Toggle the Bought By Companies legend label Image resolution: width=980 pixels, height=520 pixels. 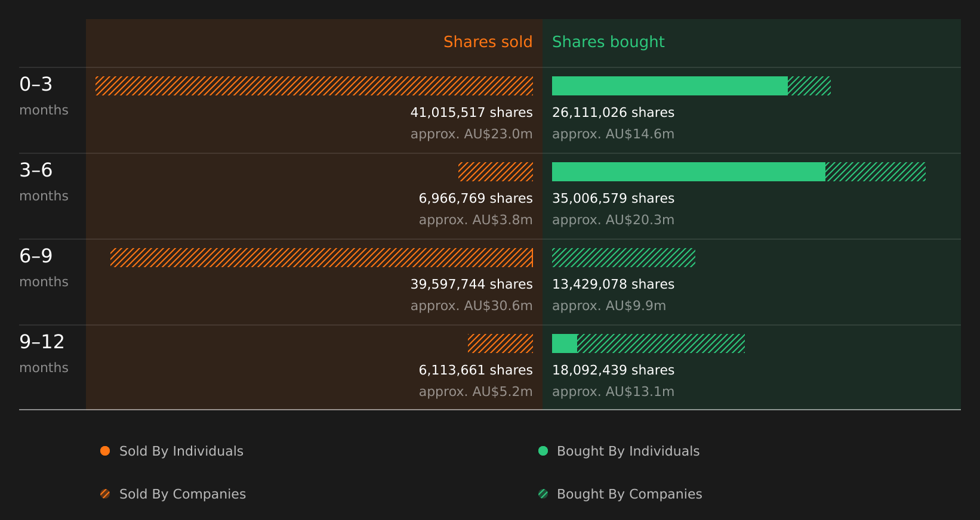(x=629, y=494)
